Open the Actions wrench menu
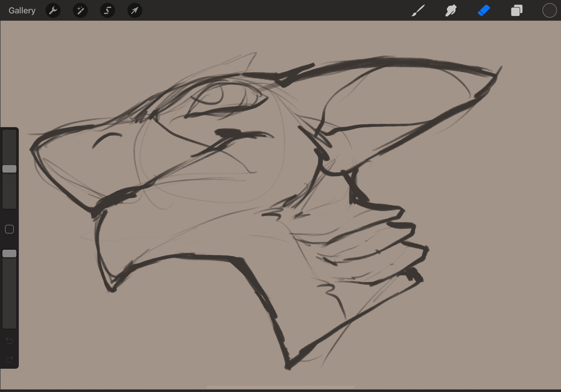 [53, 11]
